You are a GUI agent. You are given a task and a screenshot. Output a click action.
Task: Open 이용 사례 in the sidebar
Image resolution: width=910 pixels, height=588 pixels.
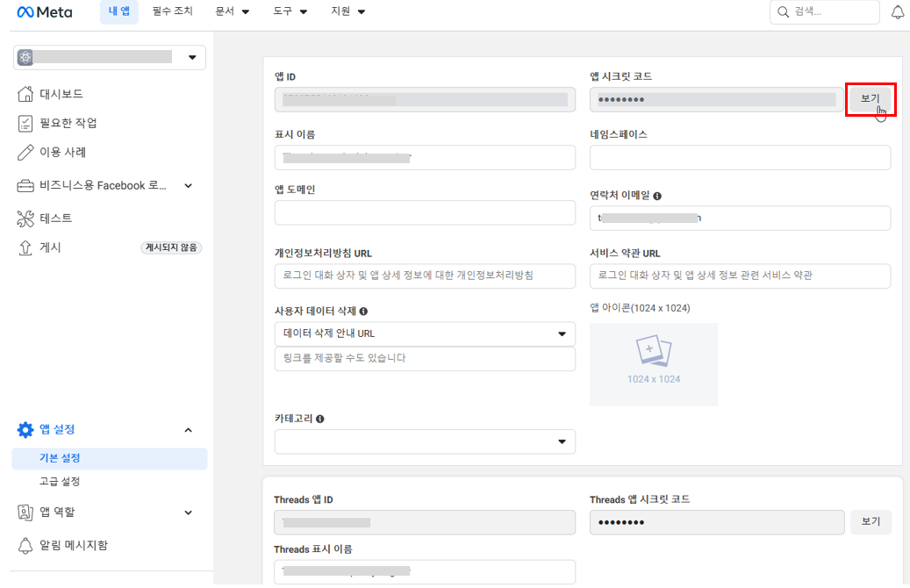pos(62,152)
